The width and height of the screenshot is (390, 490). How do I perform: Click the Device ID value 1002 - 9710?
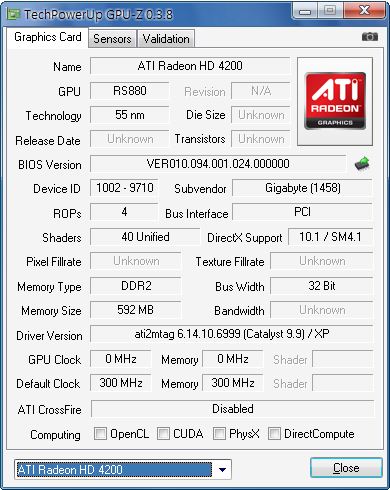[124, 188]
